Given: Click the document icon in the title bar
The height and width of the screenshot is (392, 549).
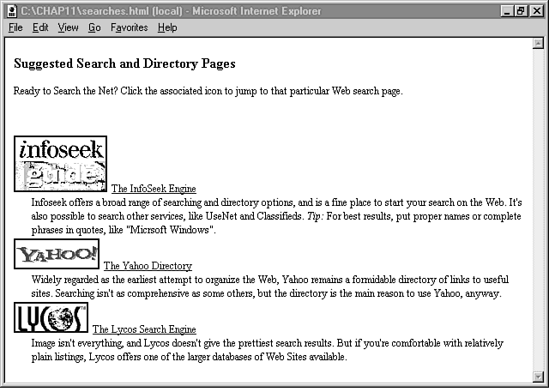Looking at the screenshot, I should point(10,10).
